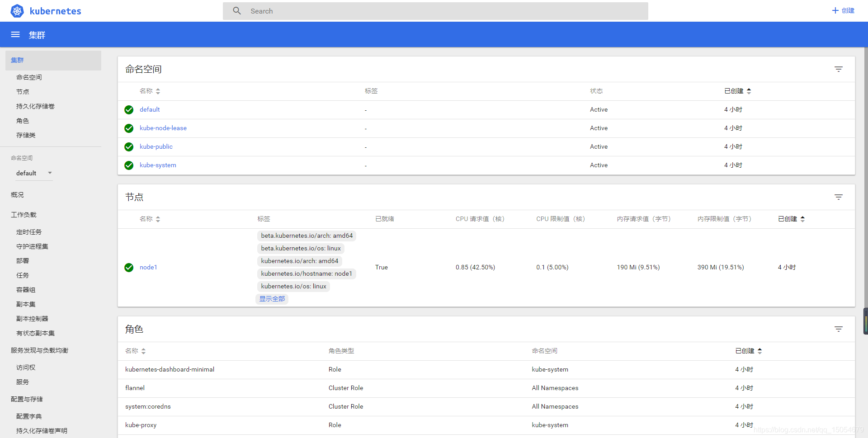Image resolution: width=868 pixels, height=438 pixels.
Task: Sort roles by 名称 column
Action: click(135, 351)
